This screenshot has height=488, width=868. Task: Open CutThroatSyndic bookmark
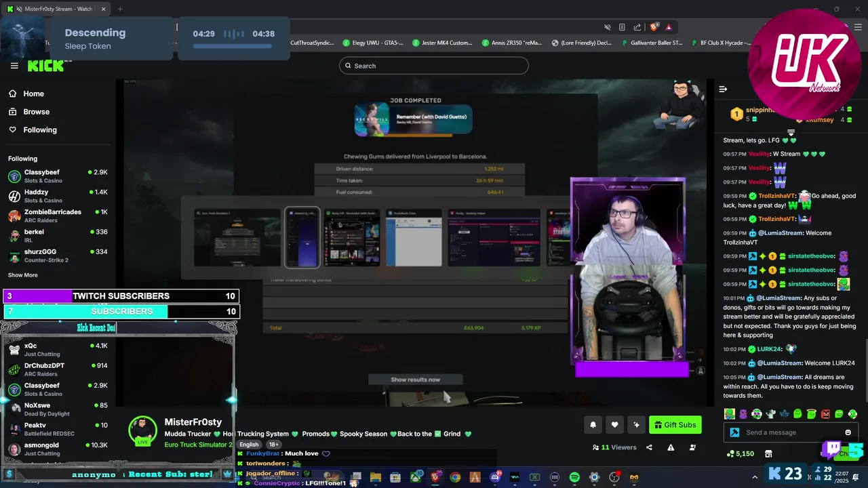(312, 43)
